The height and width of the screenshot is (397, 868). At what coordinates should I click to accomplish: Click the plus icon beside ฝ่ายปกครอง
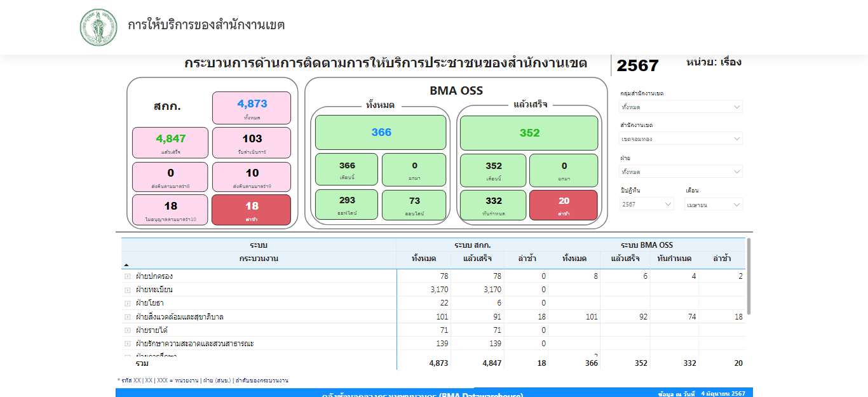[x=127, y=276]
